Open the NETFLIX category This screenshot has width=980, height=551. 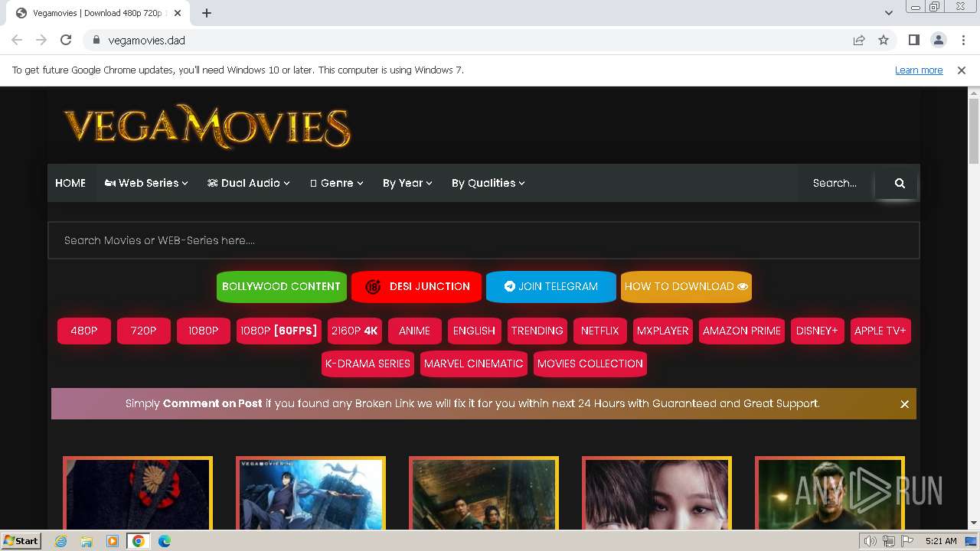click(599, 331)
